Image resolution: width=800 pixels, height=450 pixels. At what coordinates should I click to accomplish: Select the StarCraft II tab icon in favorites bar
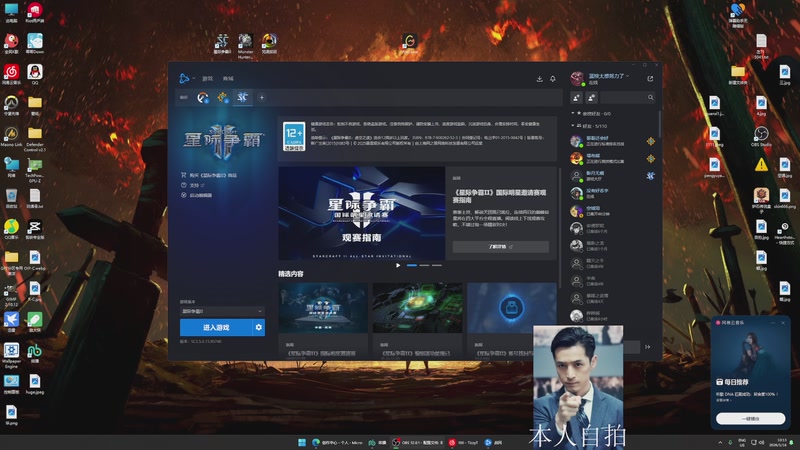[x=243, y=97]
